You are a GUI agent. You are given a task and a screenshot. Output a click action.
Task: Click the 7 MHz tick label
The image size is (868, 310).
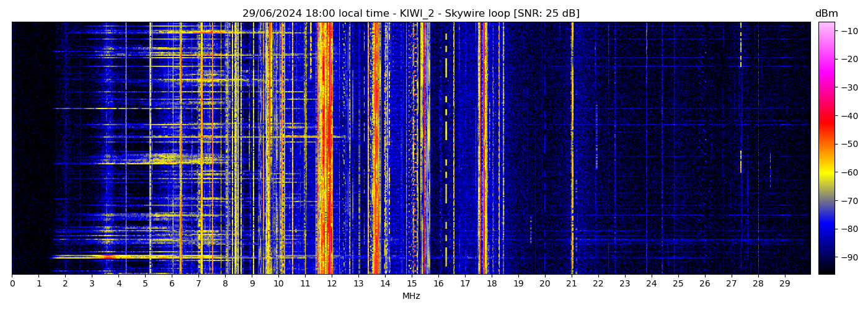click(x=198, y=283)
